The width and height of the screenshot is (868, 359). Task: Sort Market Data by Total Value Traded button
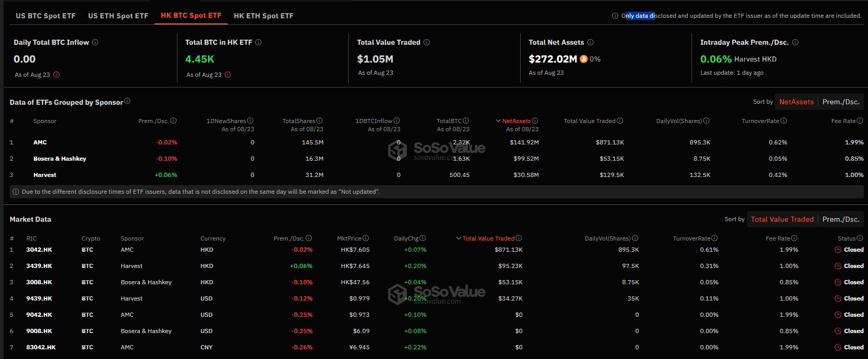782,219
